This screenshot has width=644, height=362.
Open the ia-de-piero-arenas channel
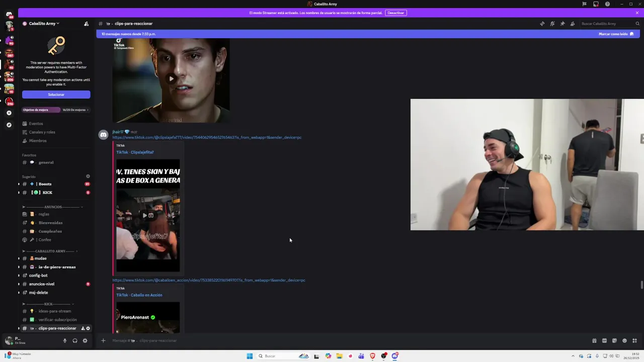pyautogui.click(x=56, y=267)
